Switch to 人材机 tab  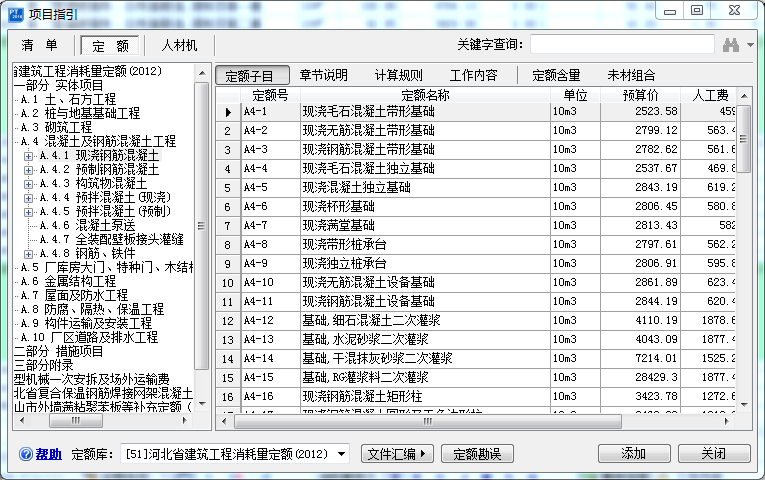(x=179, y=45)
